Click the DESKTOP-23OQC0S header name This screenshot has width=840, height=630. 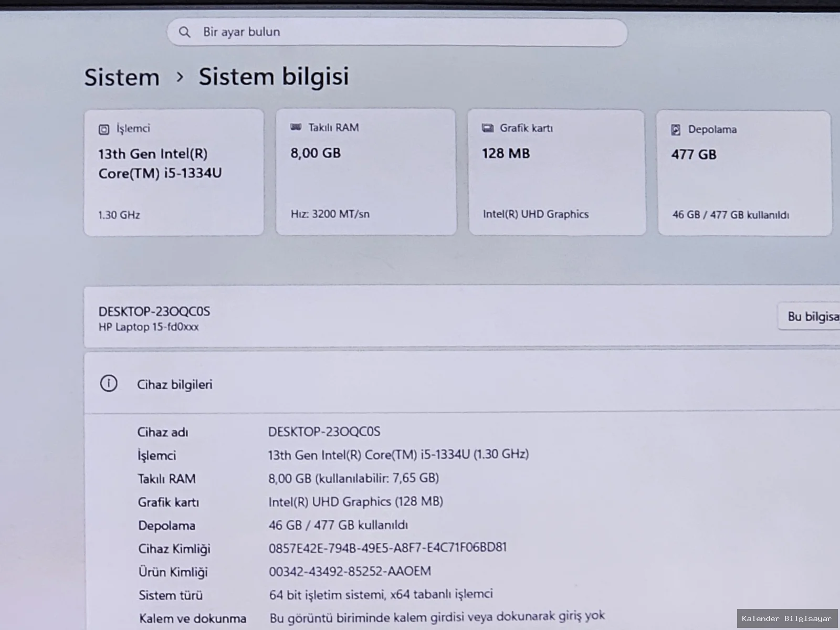[x=154, y=311]
